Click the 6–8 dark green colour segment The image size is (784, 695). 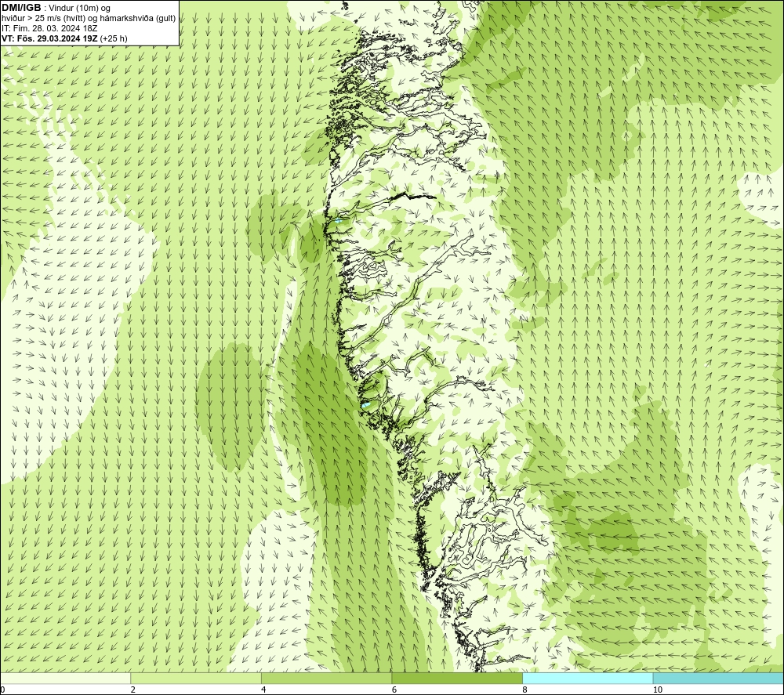click(457, 678)
